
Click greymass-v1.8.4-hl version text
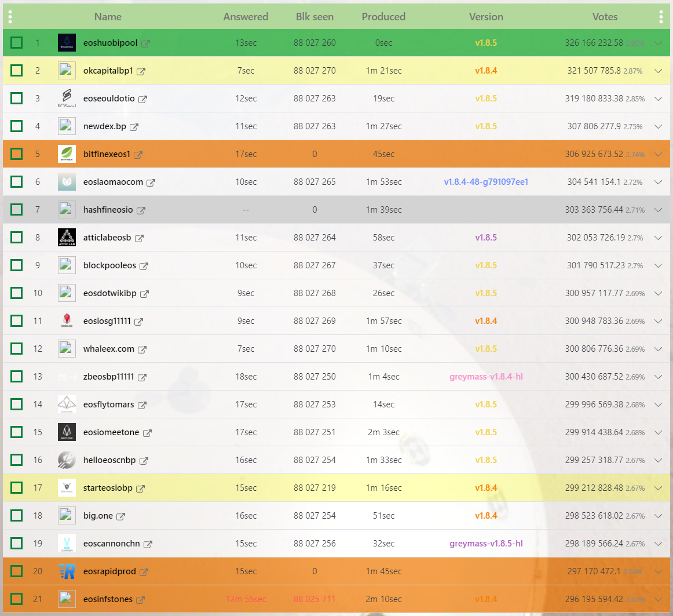coord(486,376)
